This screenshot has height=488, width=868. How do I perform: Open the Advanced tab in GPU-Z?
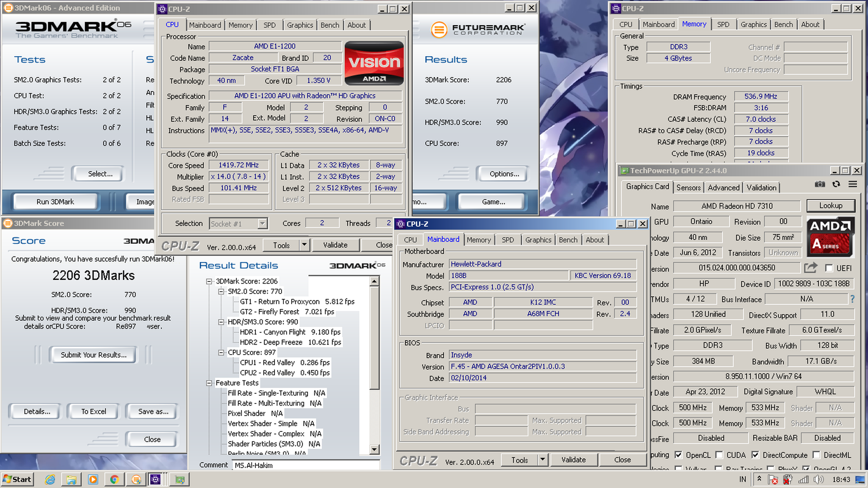tap(723, 187)
